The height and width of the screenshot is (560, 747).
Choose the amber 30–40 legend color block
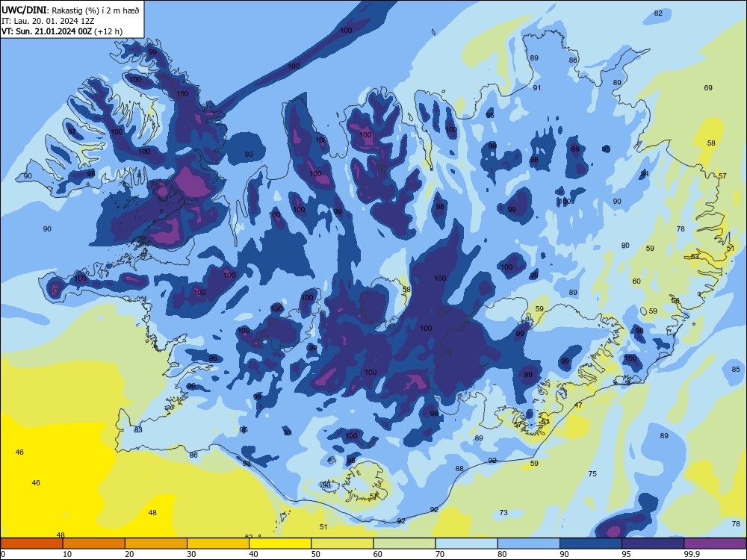point(218,544)
